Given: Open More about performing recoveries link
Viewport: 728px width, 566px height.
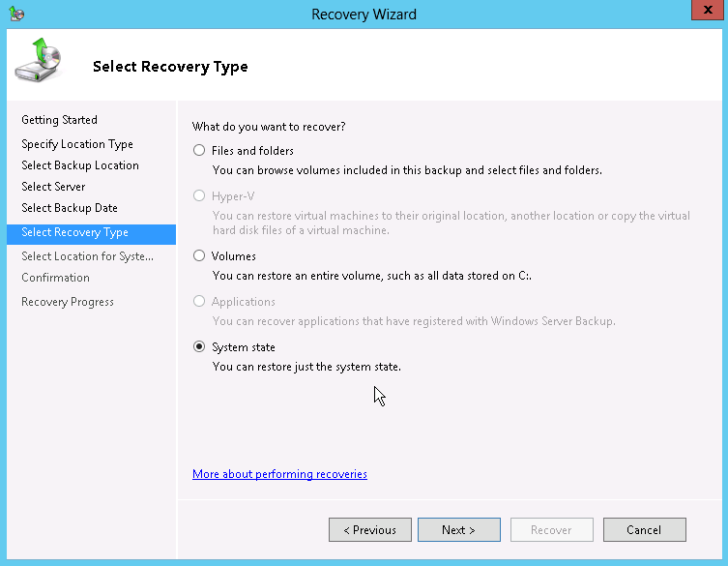Looking at the screenshot, I should [x=279, y=474].
